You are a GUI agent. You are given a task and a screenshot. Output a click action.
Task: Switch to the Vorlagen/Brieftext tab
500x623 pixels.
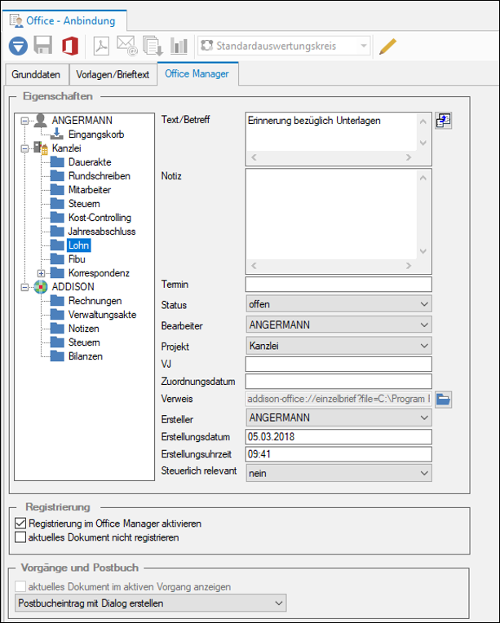(x=112, y=74)
